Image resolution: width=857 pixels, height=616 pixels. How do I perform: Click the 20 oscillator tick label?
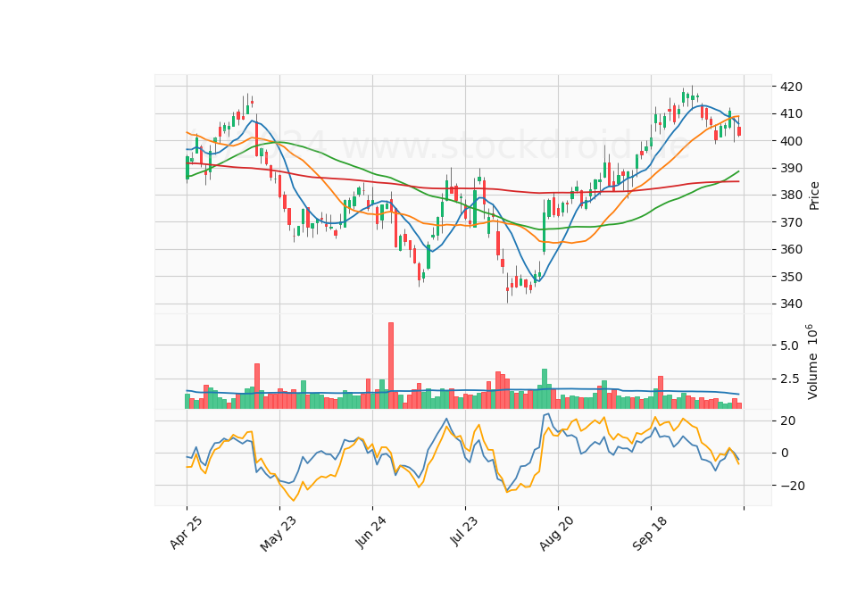pos(788,420)
